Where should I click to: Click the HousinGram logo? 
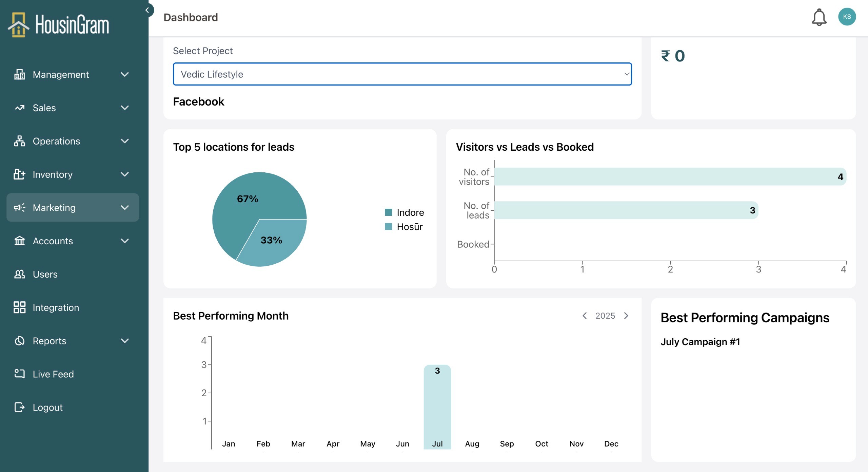[x=58, y=24]
